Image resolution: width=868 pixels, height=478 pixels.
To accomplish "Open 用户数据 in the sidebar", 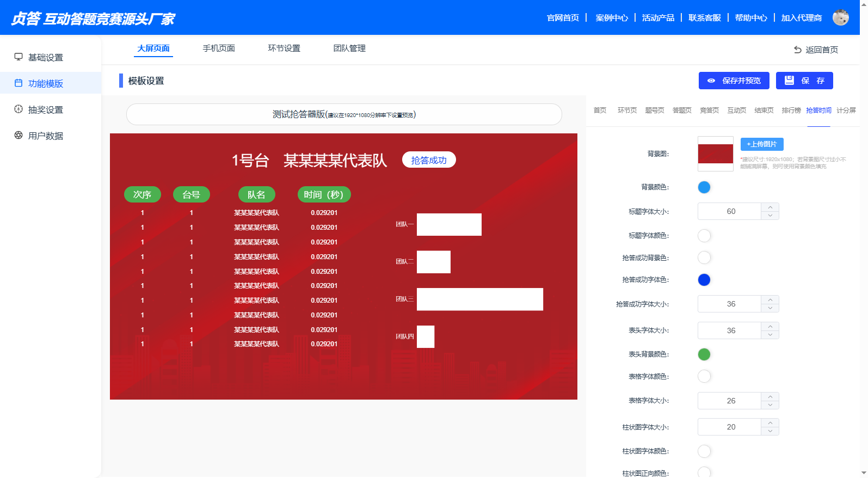I will point(51,136).
